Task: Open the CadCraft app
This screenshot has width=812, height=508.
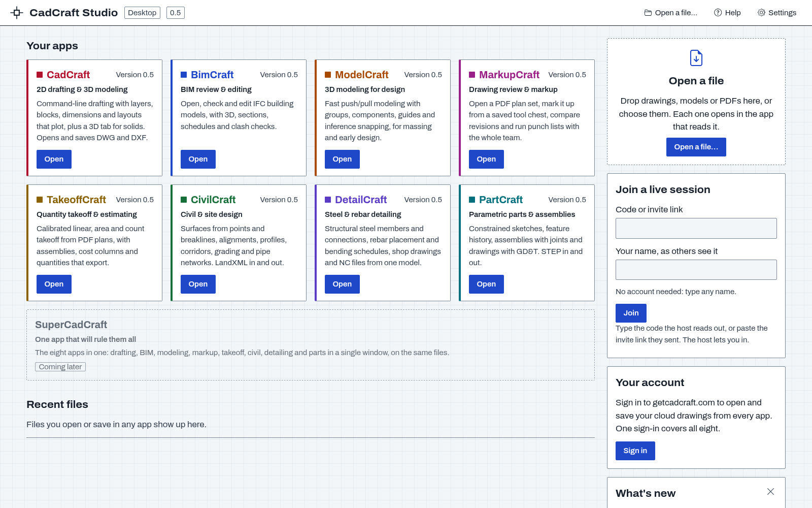Action: pyautogui.click(x=54, y=159)
